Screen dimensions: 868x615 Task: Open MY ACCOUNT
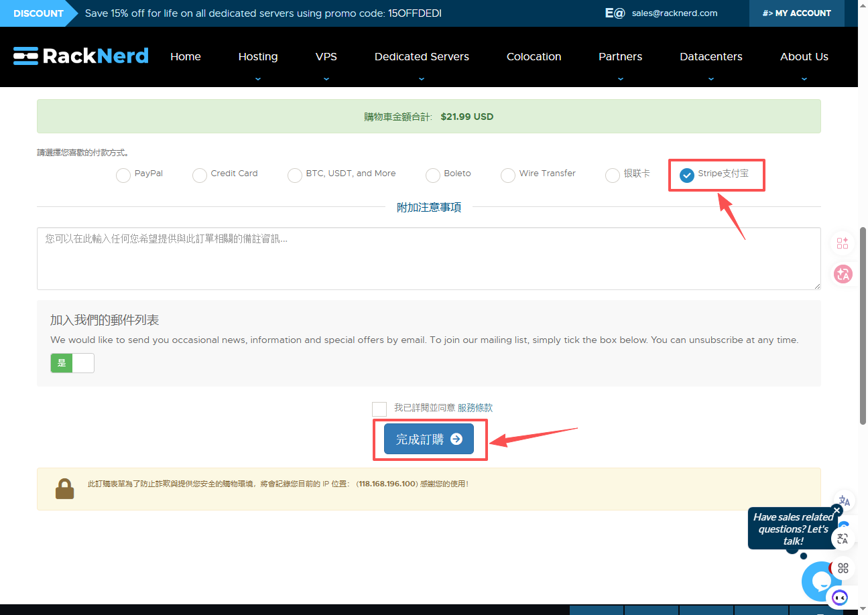(x=797, y=13)
